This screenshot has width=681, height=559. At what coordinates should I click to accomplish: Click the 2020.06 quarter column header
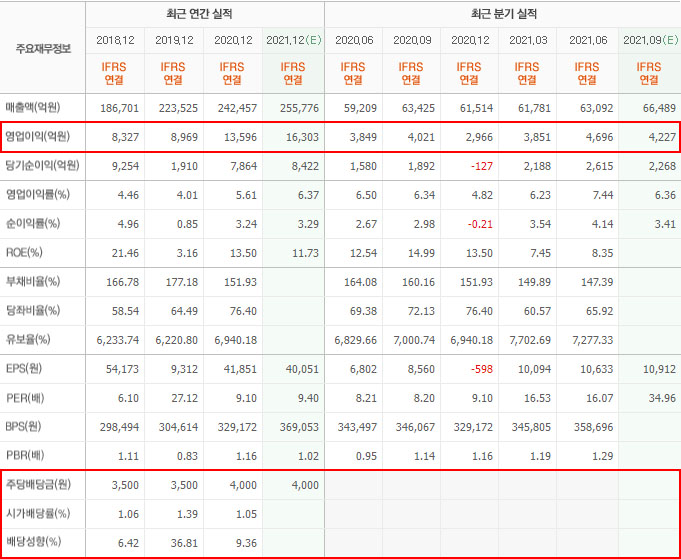[354, 40]
